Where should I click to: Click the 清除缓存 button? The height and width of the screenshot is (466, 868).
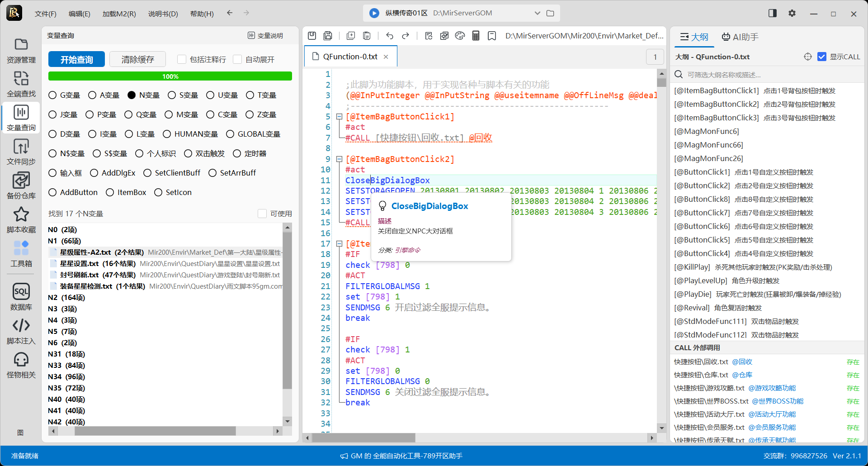[x=137, y=59]
